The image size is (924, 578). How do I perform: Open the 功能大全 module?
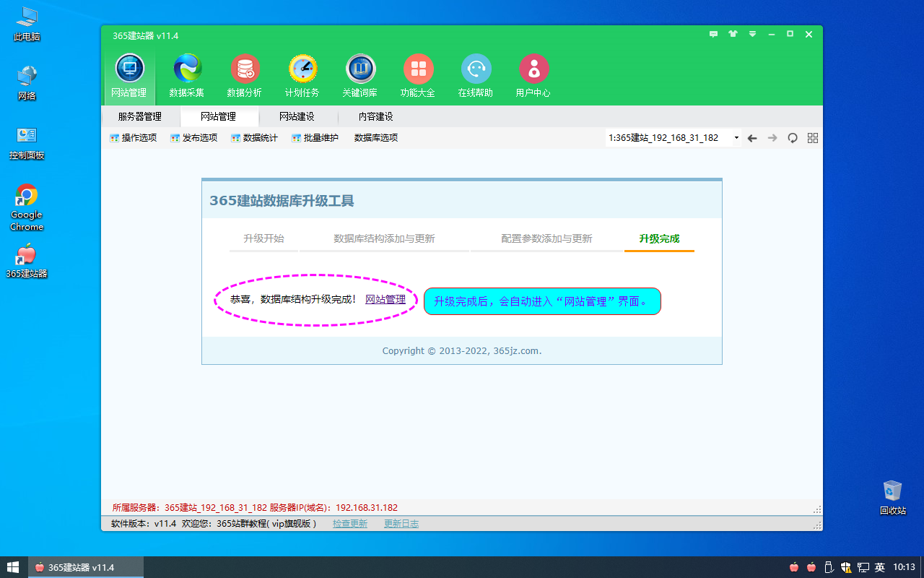(418, 76)
